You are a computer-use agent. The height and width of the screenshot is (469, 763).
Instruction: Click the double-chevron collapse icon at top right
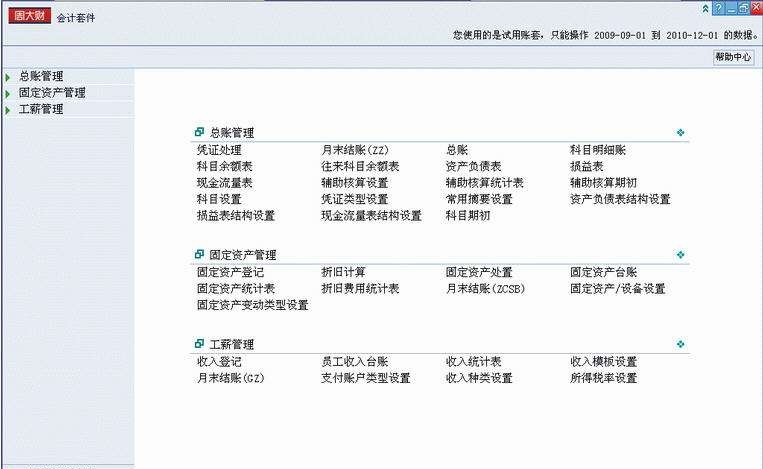[705, 8]
